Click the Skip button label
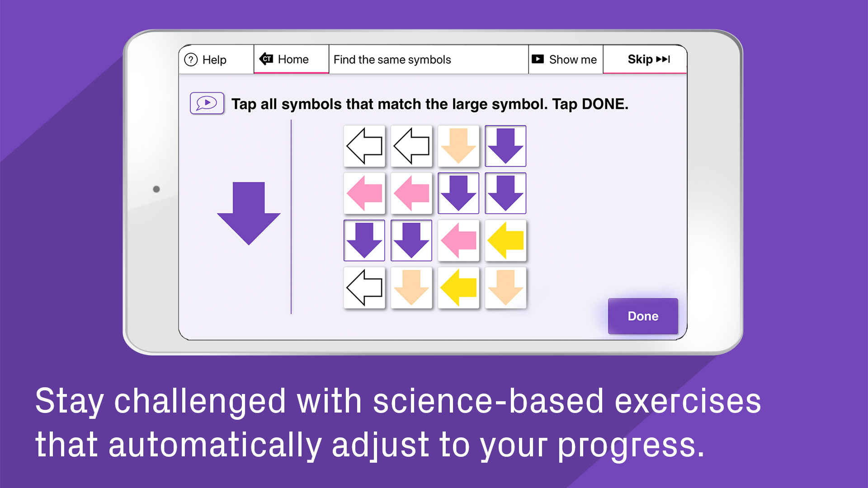Screen dimensions: 868x488 coord(640,59)
